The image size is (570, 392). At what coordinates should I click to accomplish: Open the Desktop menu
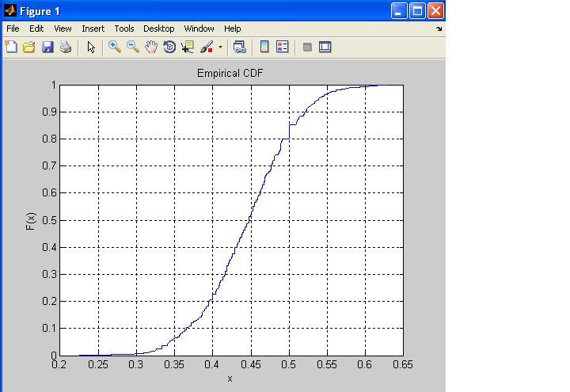pyautogui.click(x=159, y=29)
